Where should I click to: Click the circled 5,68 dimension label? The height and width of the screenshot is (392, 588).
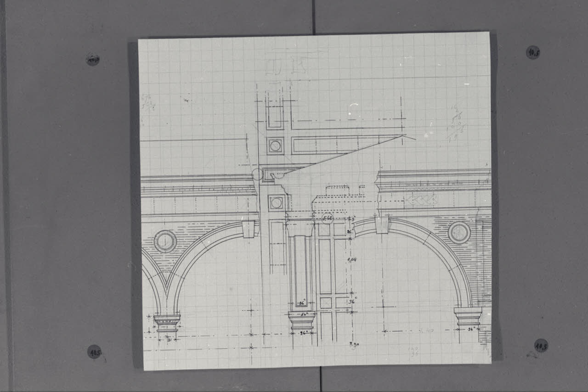(x=328, y=219)
